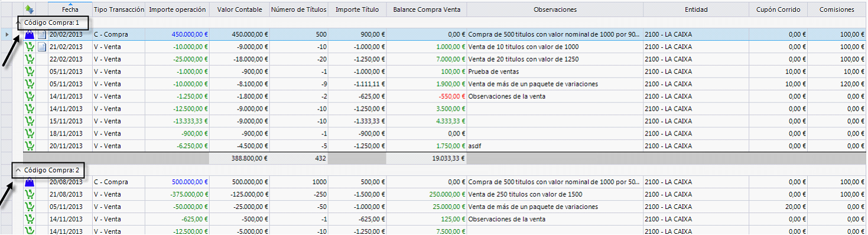Image resolution: width=868 pixels, height=235 pixels.
Task: Click the green cart icon on the 18/11/2013 Venta row
Action: (x=30, y=134)
